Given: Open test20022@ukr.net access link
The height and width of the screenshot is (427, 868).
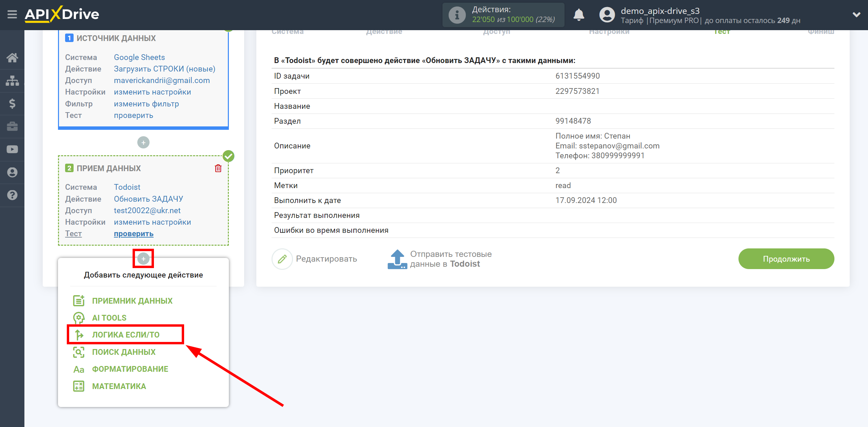Looking at the screenshot, I should 147,210.
